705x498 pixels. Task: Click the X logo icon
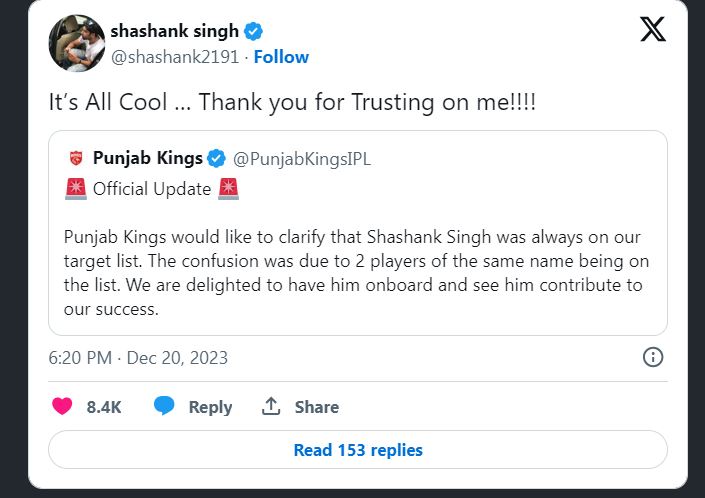[652, 30]
